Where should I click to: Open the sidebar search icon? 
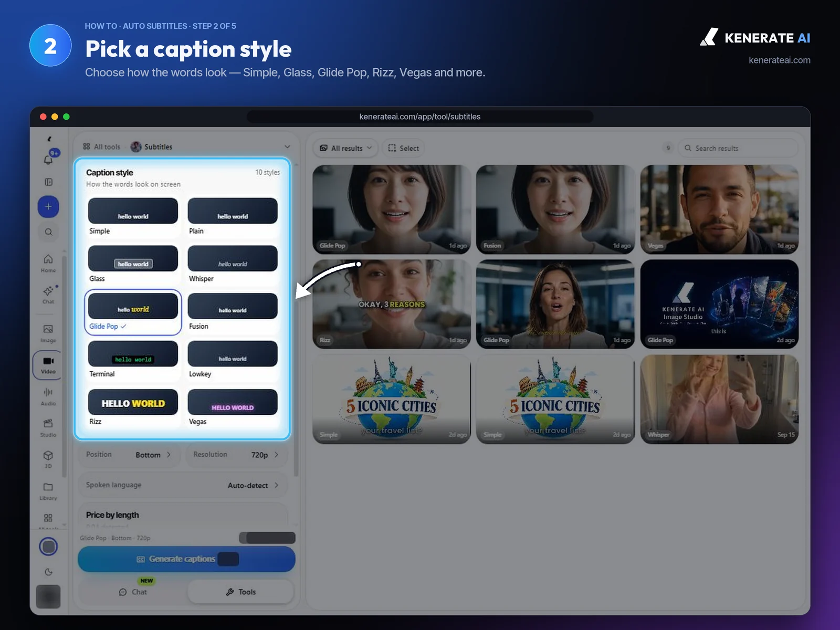48,232
